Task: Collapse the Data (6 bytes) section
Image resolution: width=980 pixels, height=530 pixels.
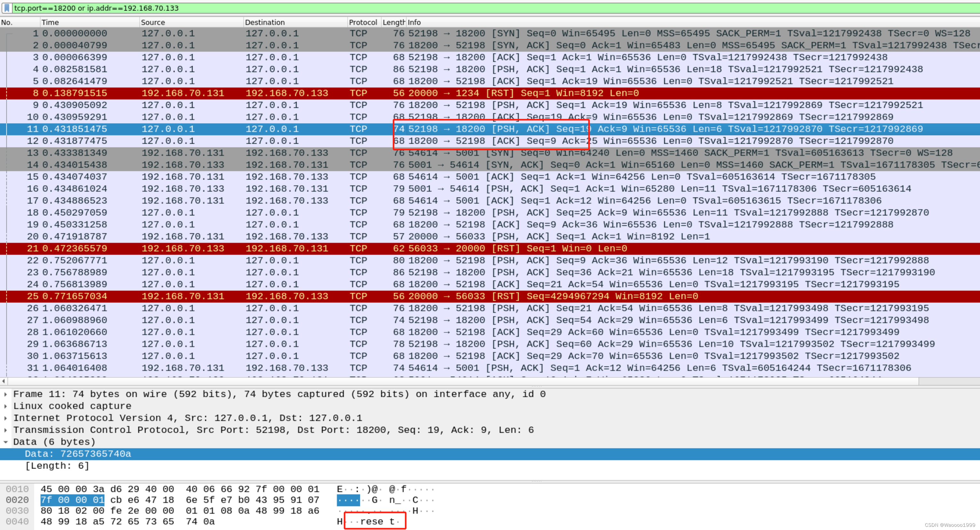Action: click(5, 442)
